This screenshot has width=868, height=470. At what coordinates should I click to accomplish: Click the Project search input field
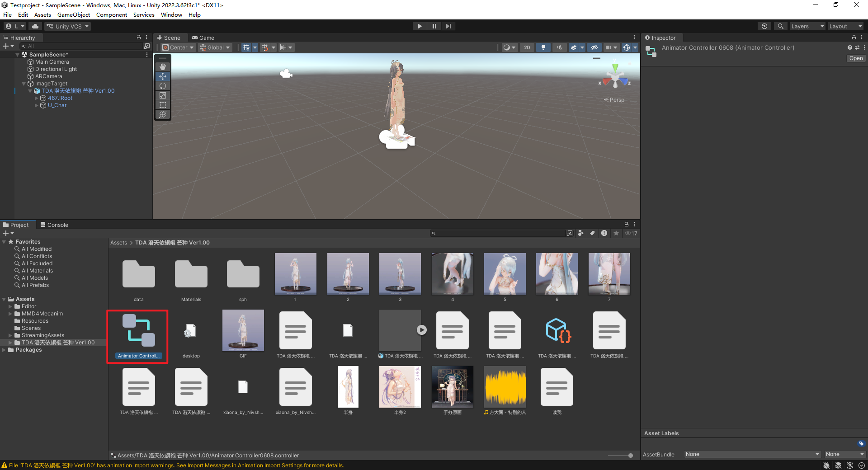point(498,233)
